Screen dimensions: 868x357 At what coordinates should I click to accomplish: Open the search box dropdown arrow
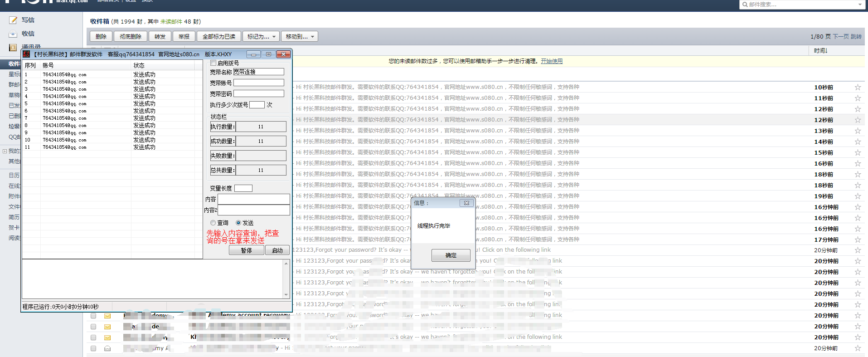pos(860,5)
